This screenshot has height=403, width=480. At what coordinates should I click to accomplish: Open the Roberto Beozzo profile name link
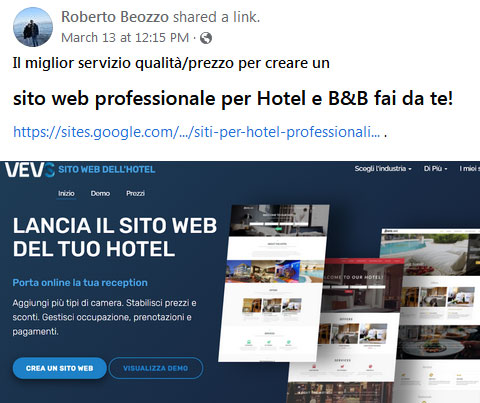[x=115, y=17]
